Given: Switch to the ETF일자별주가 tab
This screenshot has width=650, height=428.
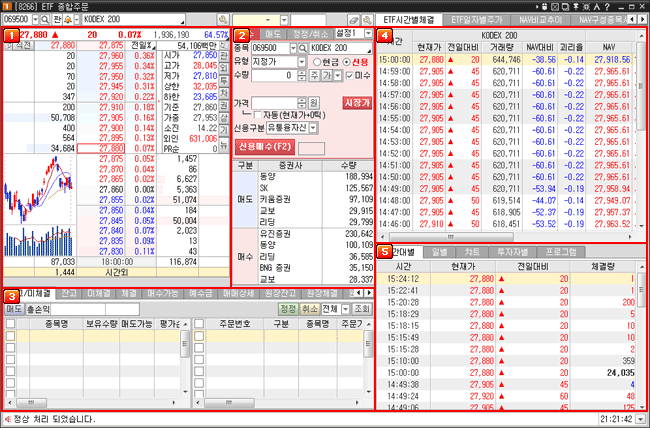Looking at the screenshot, I should [478, 19].
